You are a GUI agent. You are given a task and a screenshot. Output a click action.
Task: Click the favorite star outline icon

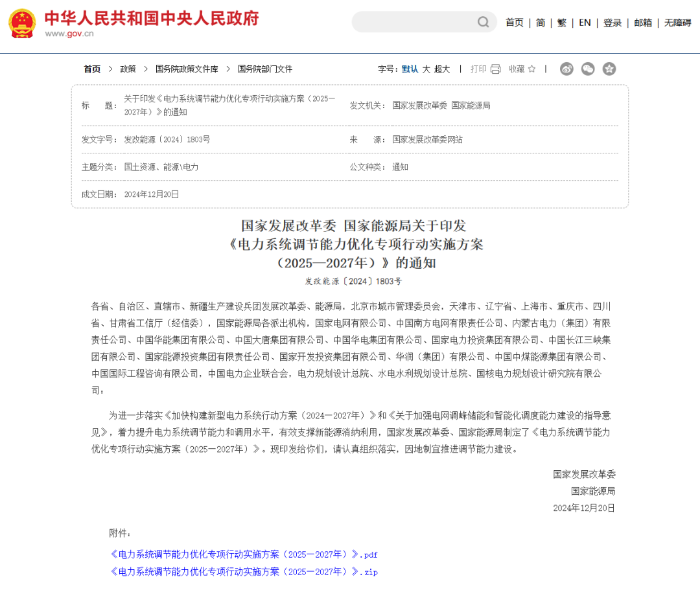click(531, 69)
